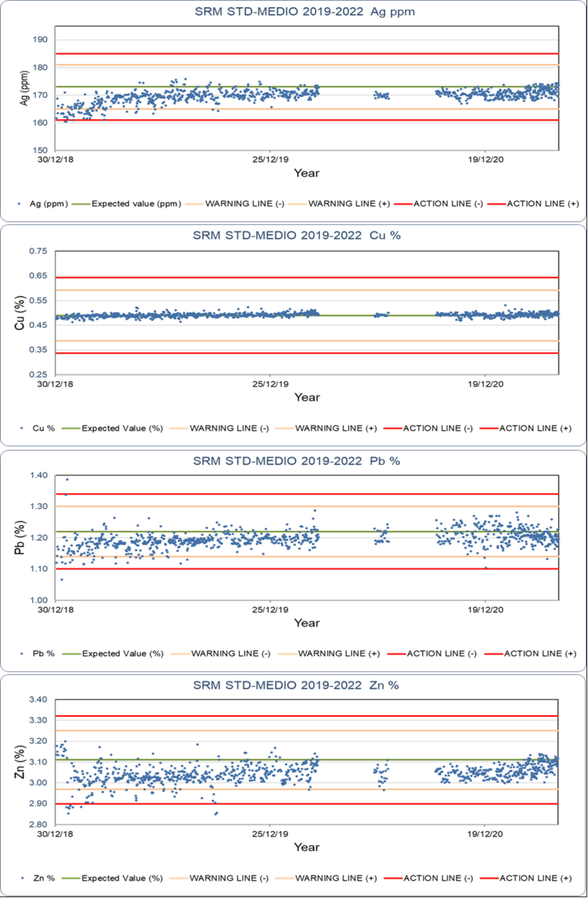Click the '19/12/20' date label under Ag chart
The width and height of the screenshot is (588, 898).
click(485, 160)
